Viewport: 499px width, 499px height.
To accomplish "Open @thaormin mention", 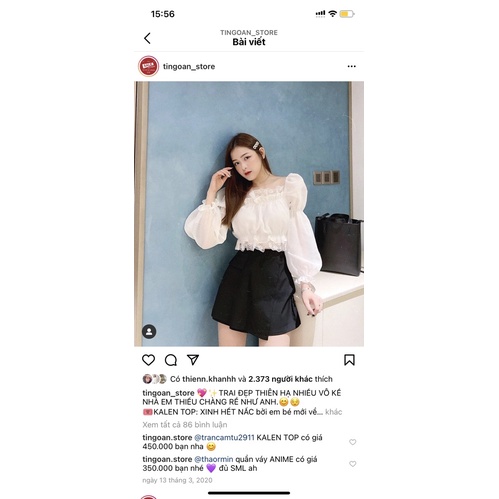I will tap(214, 459).
